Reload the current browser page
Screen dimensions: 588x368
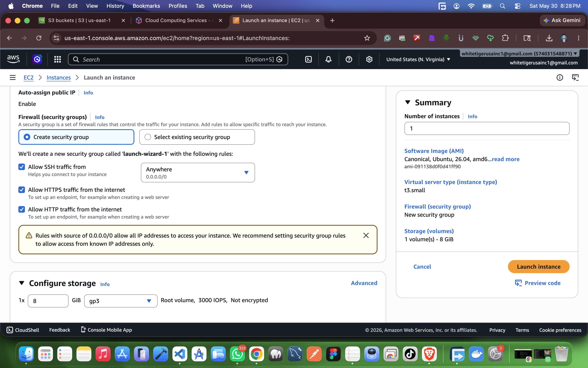39,38
